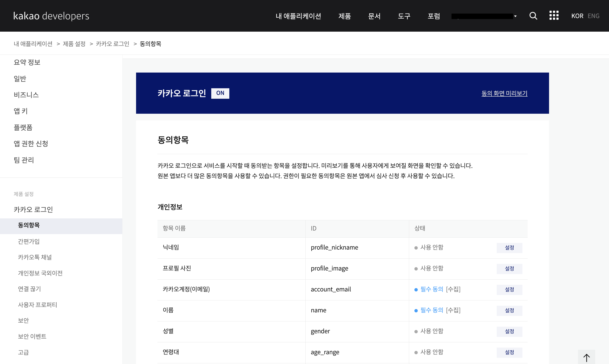Open 제품 menu in top navigation
This screenshot has width=609, height=364.
tap(345, 16)
